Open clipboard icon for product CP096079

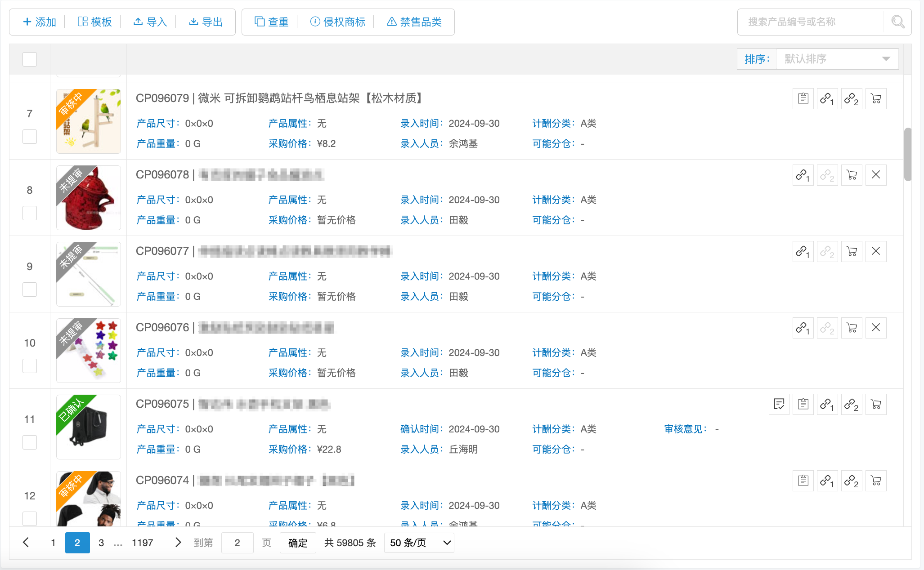click(x=803, y=98)
